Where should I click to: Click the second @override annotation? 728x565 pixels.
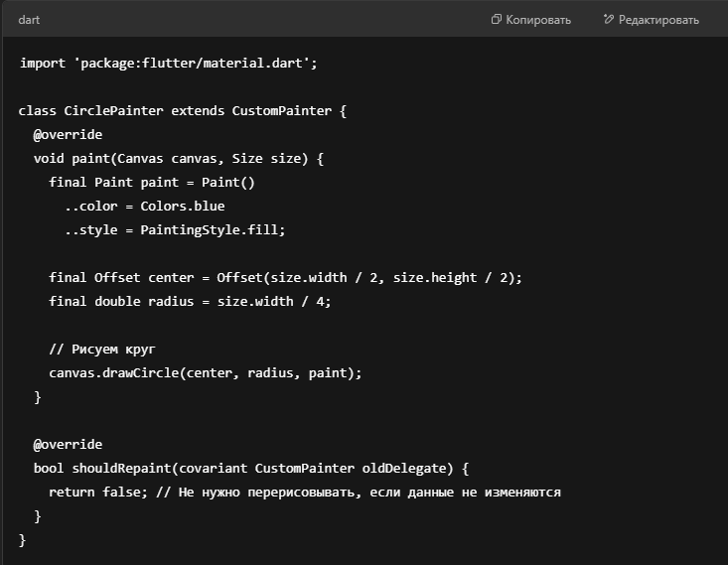pyautogui.click(x=68, y=444)
